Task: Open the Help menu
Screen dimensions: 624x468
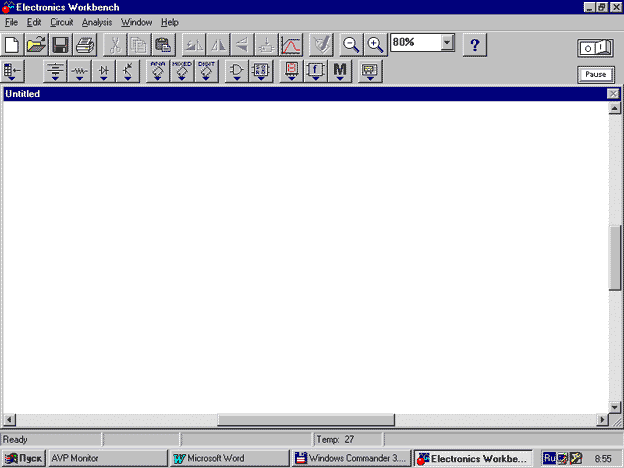Action: [170, 22]
